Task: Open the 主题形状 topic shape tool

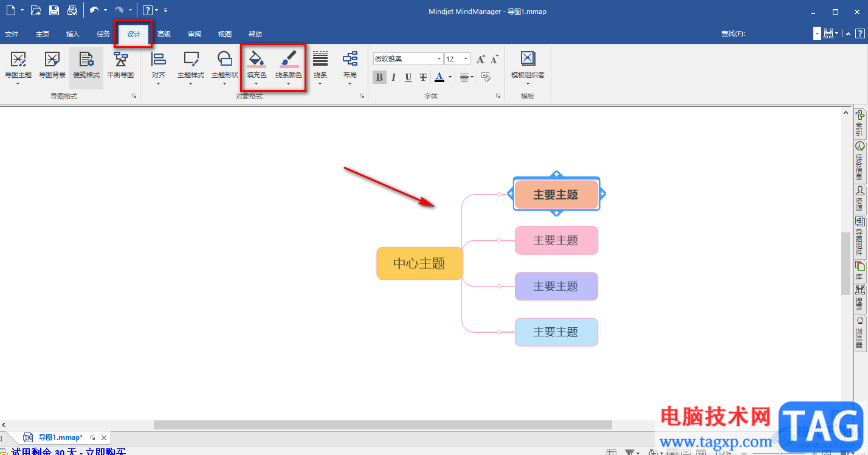Action: click(225, 68)
